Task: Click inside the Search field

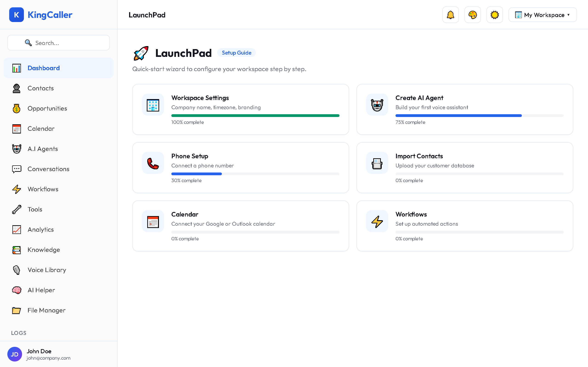Action: (58, 43)
